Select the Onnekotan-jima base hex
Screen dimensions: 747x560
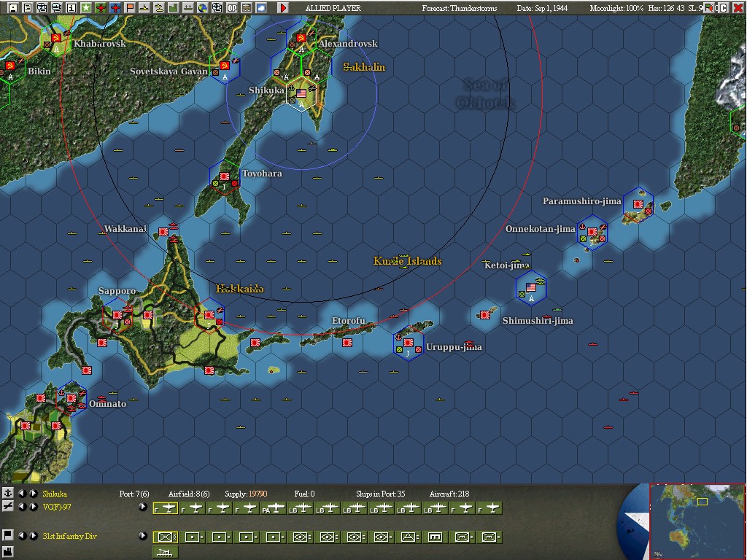click(592, 233)
